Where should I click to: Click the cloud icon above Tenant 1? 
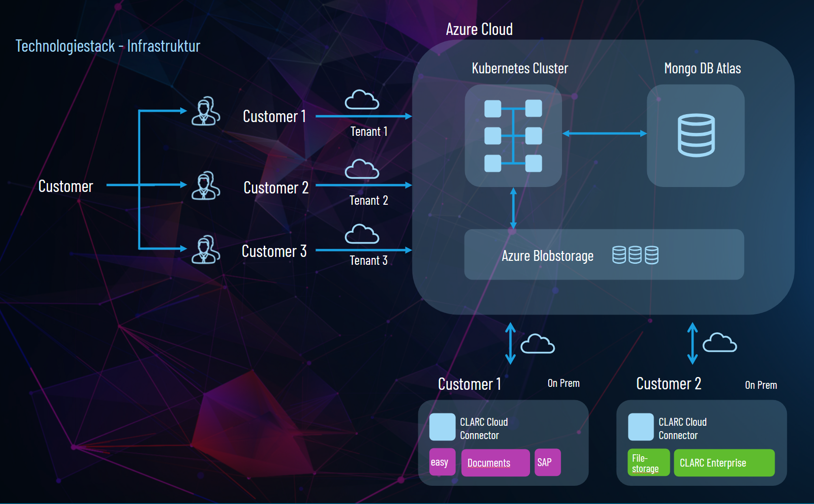tap(362, 99)
